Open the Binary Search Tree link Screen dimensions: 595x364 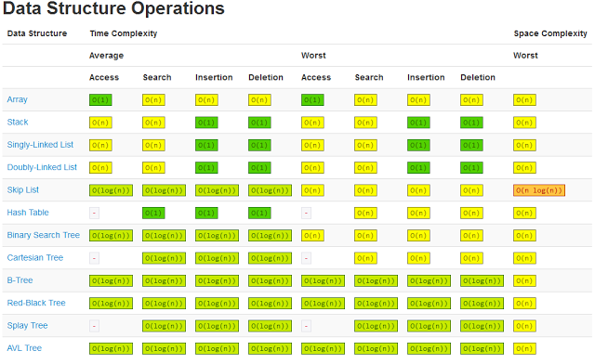coord(44,235)
